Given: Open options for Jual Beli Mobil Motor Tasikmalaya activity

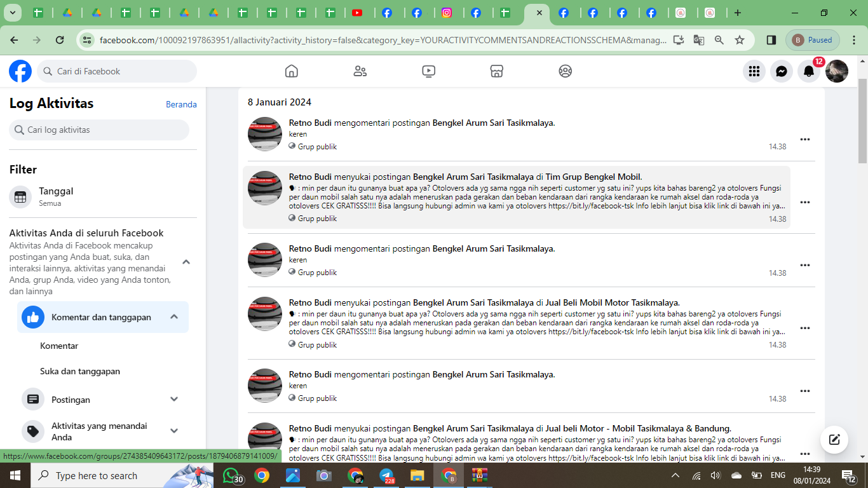Looking at the screenshot, I should click(x=805, y=328).
